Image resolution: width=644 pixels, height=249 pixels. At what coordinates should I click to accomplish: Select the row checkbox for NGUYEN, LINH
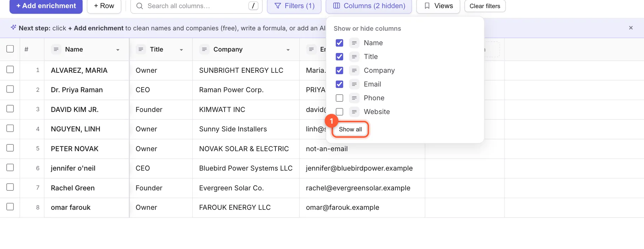click(10, 128)
